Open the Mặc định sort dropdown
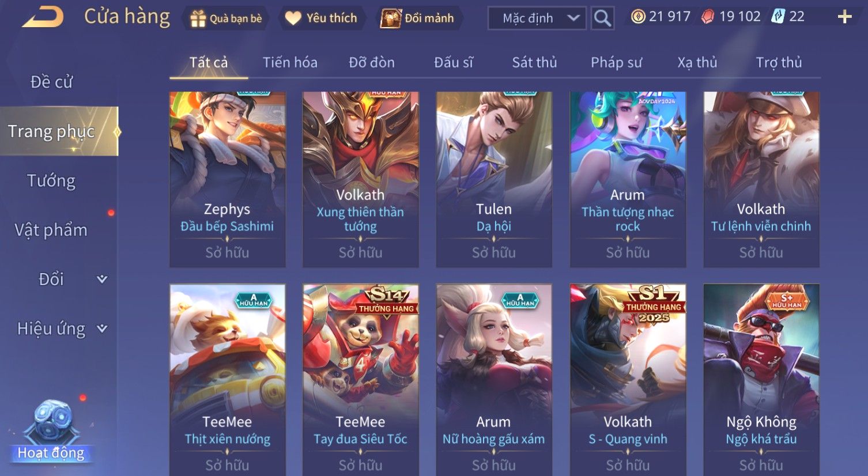 (x=537, y=18)
